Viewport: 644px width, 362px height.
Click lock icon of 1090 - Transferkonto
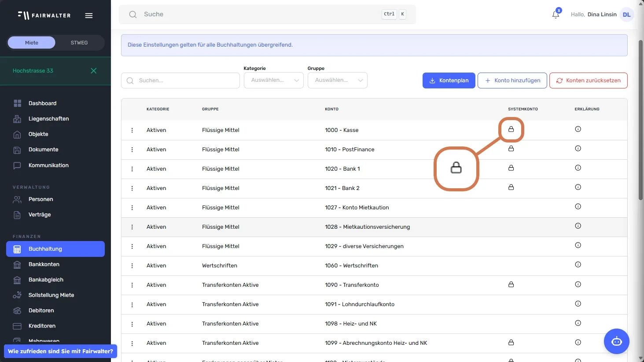coord(511,285)
